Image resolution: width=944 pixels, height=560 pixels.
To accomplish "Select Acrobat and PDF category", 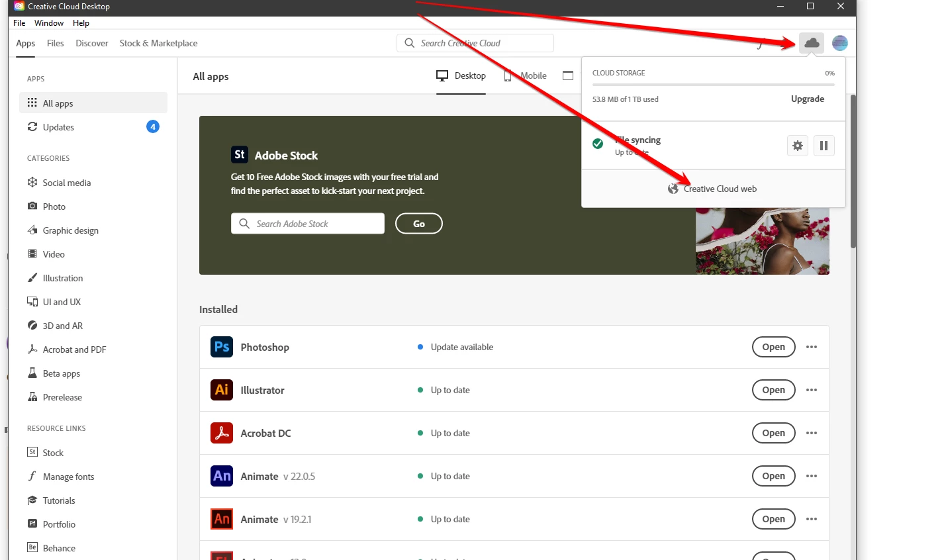I will pyautogui.click(x=93, y=350).
